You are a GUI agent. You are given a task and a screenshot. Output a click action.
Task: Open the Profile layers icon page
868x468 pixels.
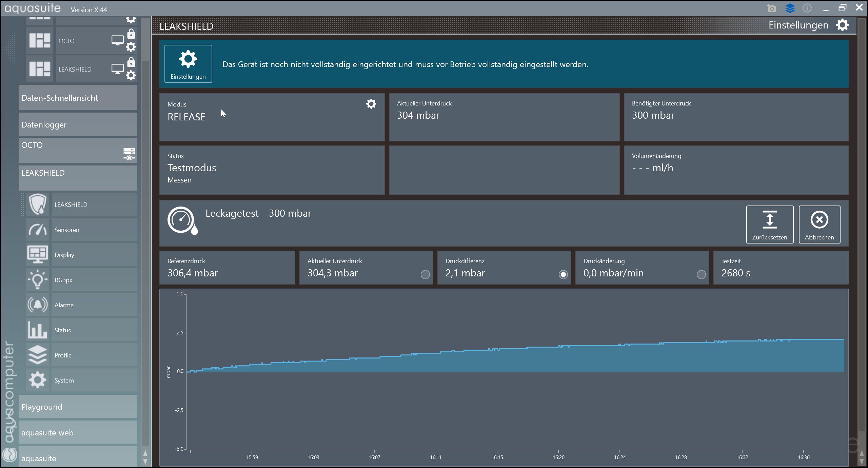coord(38,355)
